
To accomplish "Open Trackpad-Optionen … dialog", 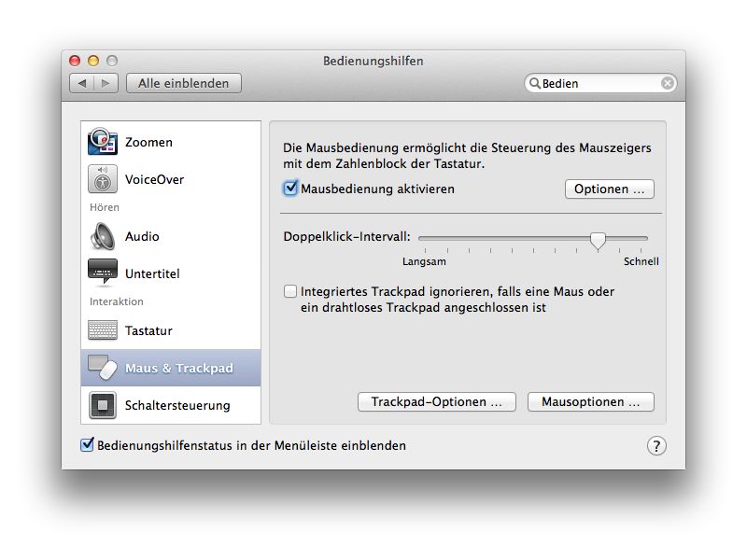I will click(436, 402).
